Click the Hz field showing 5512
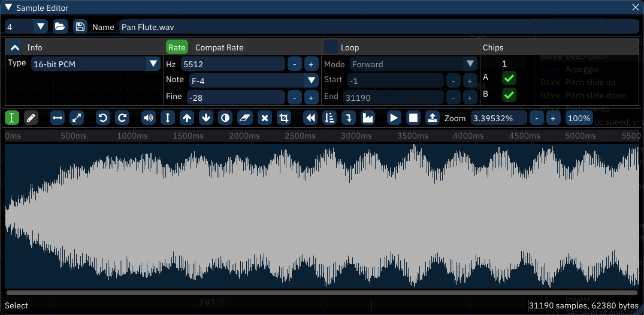 233,64
